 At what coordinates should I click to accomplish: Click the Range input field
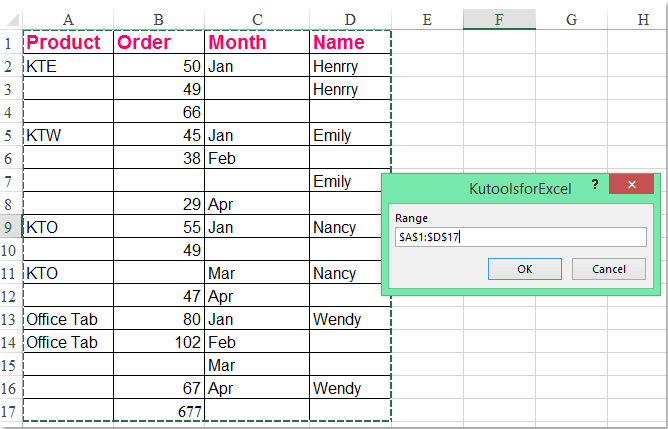(519, 237)
